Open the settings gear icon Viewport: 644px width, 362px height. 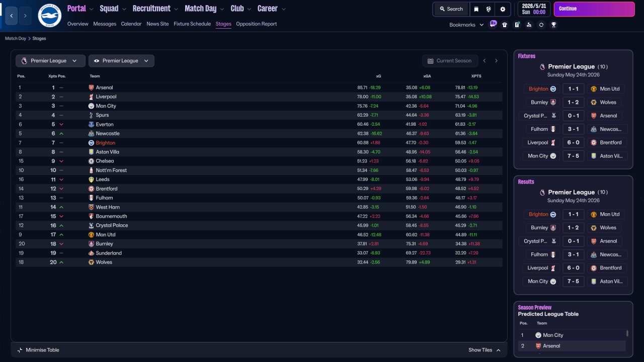(x=503, y=9)
